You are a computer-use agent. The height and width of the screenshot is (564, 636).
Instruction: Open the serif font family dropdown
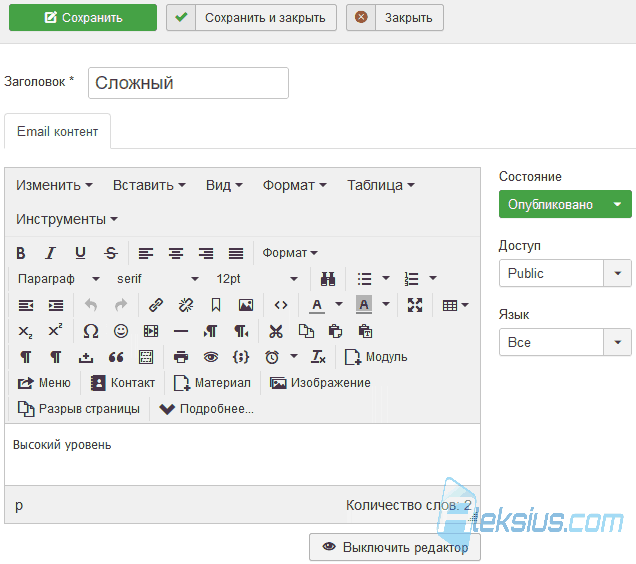(157, 279)
